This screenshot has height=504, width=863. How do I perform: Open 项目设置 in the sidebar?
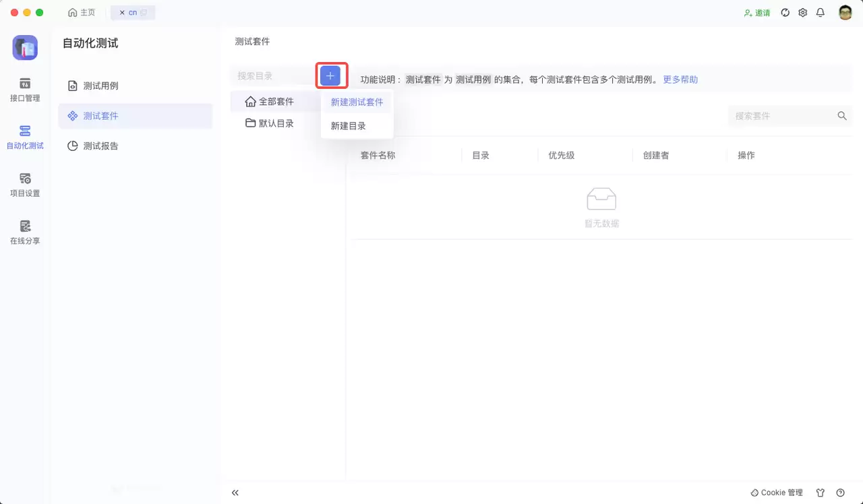pyautogui.click(x=25, y=185)
